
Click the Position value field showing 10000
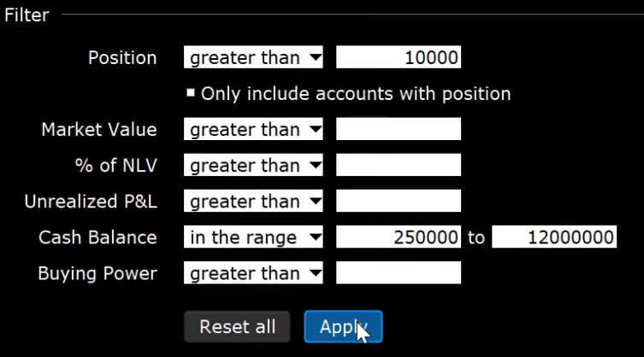pyautogui.click(x=399, y=58)
